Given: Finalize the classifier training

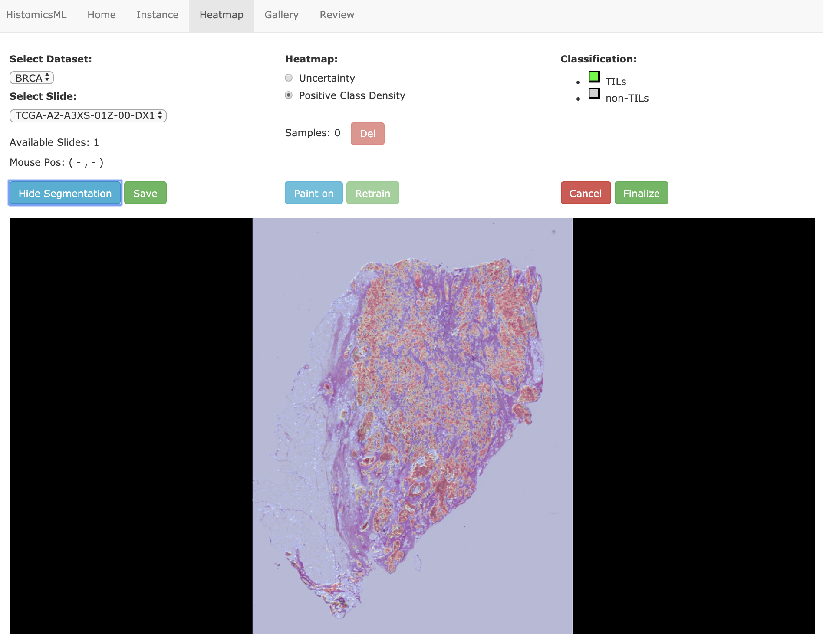Looking at the screenshot, I should (642, 193).
